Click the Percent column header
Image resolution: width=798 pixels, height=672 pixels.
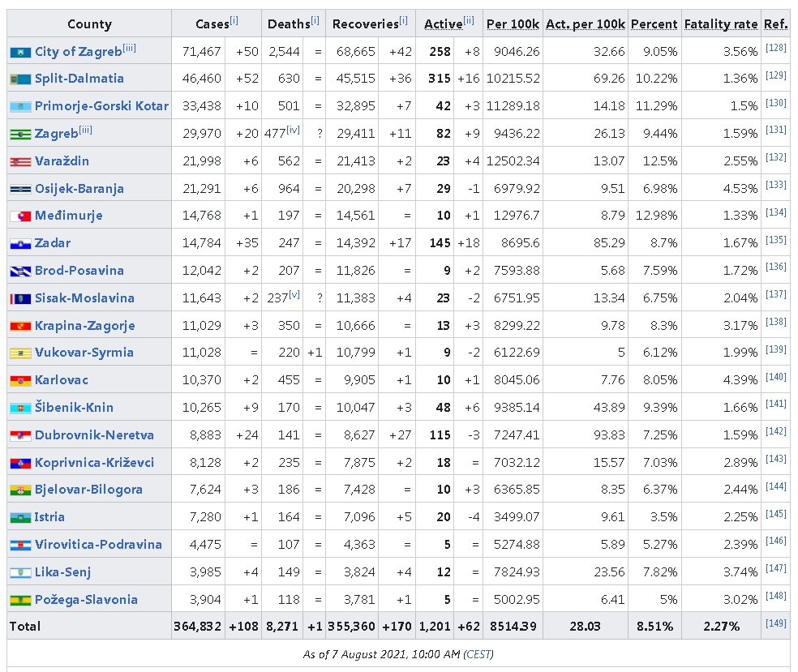point(654,24)
